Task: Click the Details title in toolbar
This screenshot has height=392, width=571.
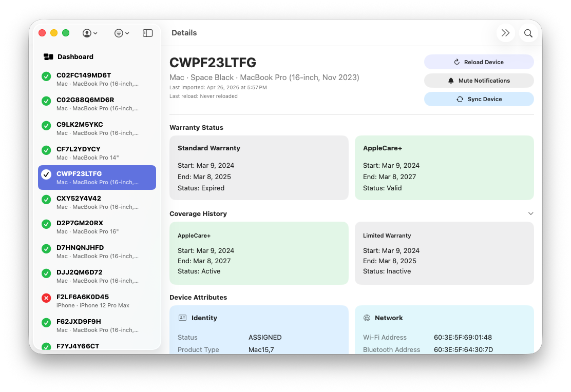Action: pos(184,33)
